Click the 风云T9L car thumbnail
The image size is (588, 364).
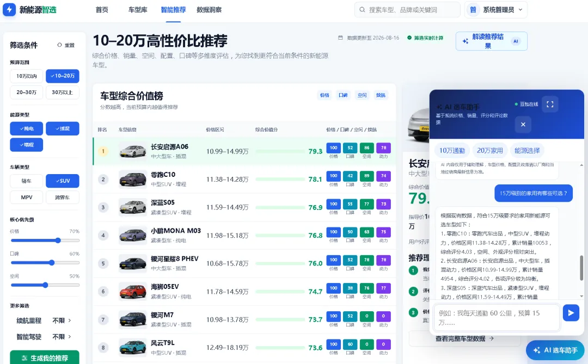tap(133, 348)
